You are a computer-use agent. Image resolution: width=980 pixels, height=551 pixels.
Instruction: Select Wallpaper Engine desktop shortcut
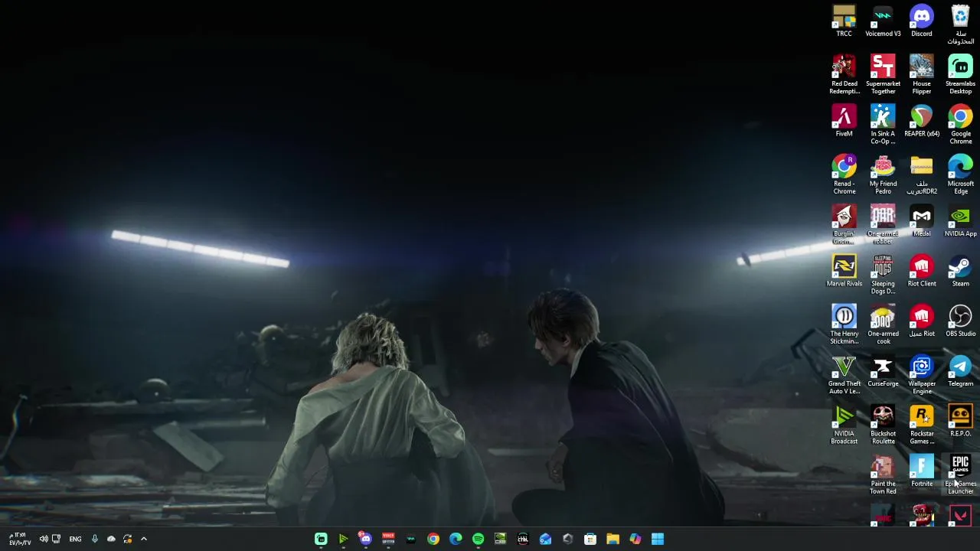[922, 374]
